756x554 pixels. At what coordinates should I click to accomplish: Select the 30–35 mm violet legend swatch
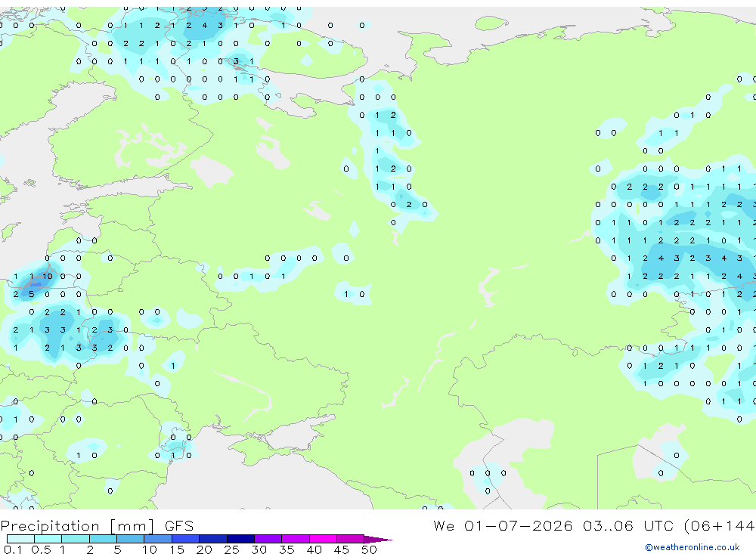[x=268, y=539]
